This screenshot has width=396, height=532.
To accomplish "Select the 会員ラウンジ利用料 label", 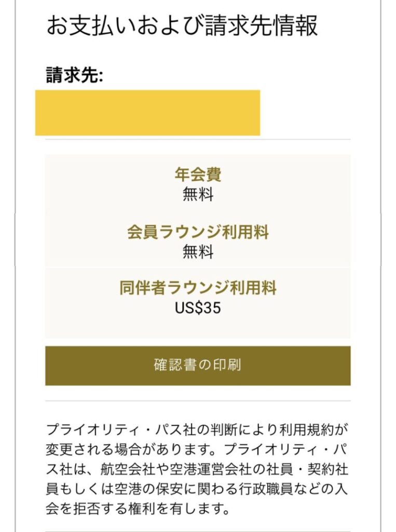I will [x=198, y=232].
